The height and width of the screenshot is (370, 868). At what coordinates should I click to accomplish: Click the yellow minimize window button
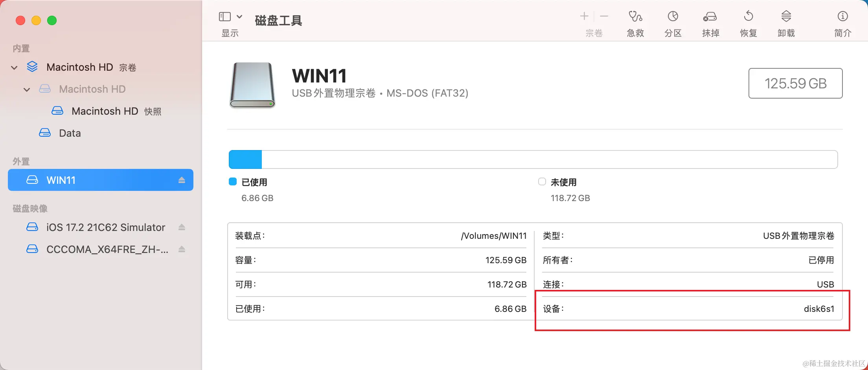click(36, 20)
